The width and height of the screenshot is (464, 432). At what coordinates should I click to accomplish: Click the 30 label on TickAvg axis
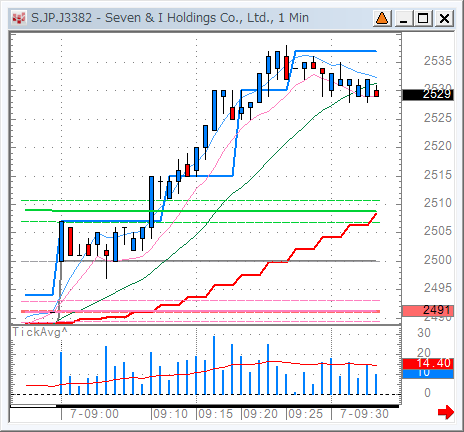424,333
